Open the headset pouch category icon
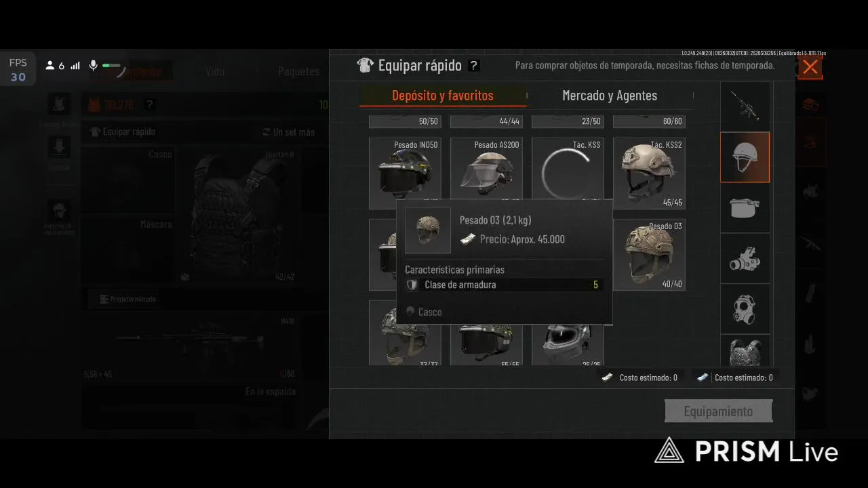 tap(745, 208)
